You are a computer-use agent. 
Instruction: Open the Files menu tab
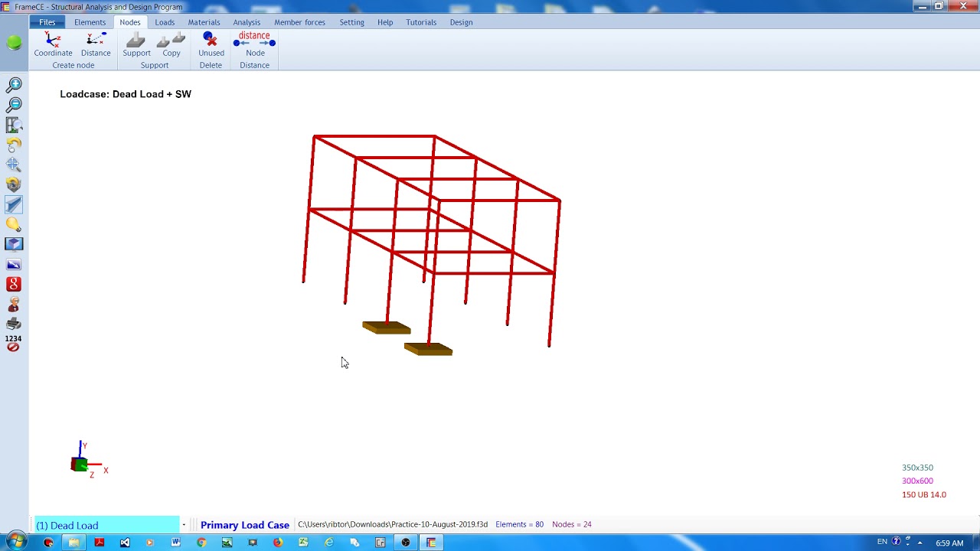47,22
